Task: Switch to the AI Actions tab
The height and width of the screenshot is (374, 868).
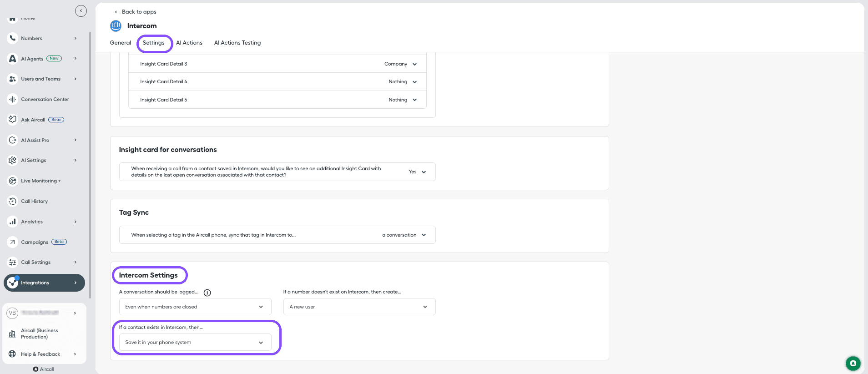Action: point(189,43)
